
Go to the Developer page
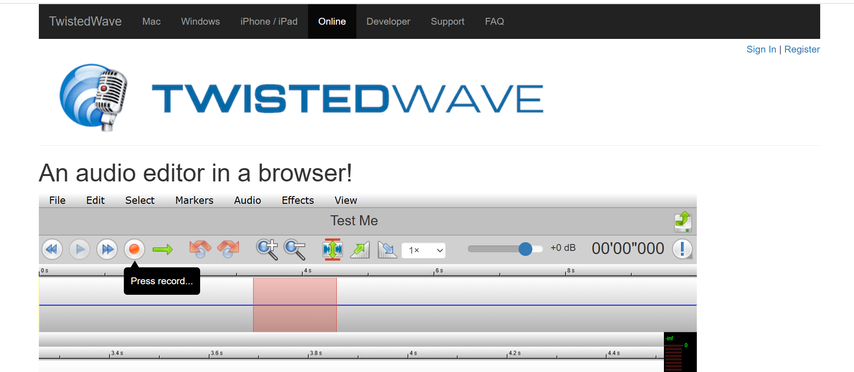click(388, 22)
